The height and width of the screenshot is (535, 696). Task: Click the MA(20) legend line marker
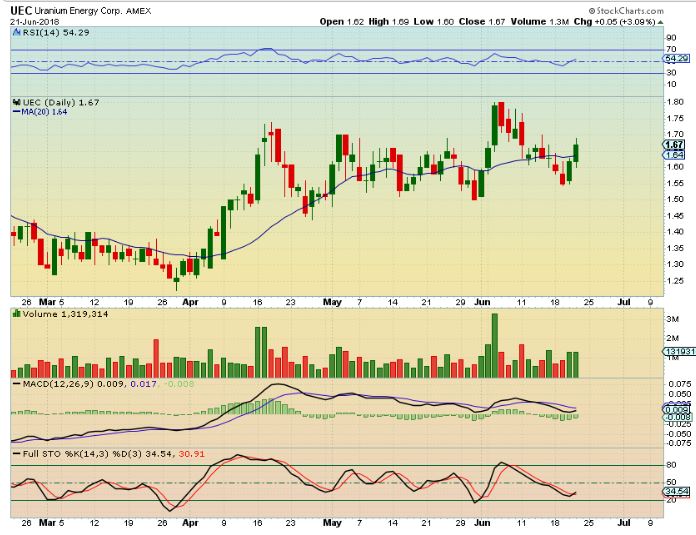click(17, 112)
